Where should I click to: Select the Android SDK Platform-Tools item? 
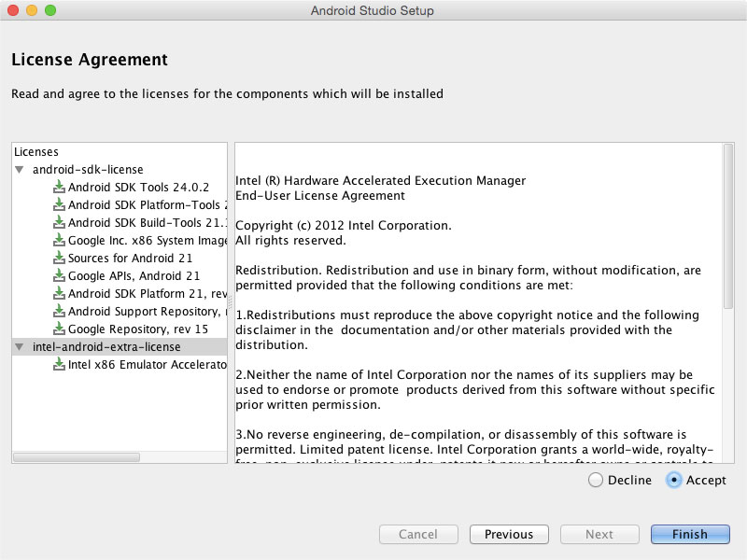(148, 204)
